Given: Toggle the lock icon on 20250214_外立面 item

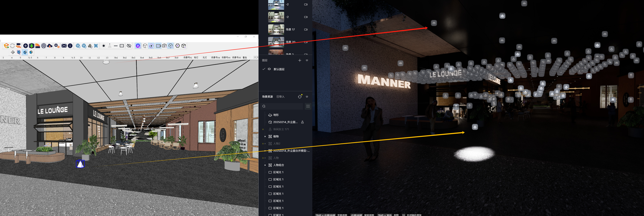Looking at the screenshot, I should pos(302,122).
